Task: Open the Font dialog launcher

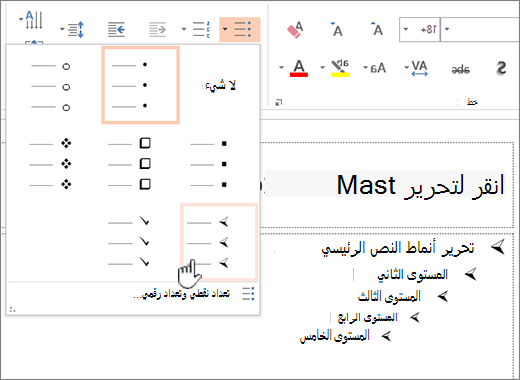Action: coord(279,102)
